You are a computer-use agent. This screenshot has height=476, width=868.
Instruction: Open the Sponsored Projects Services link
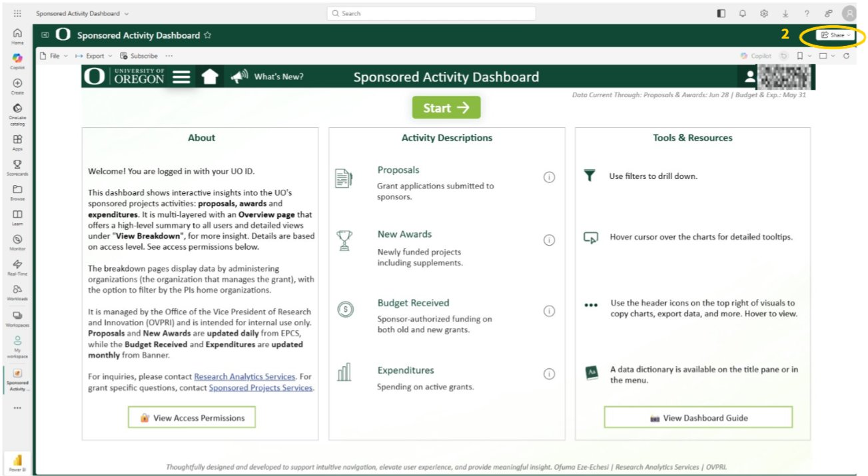coord(260,387)
